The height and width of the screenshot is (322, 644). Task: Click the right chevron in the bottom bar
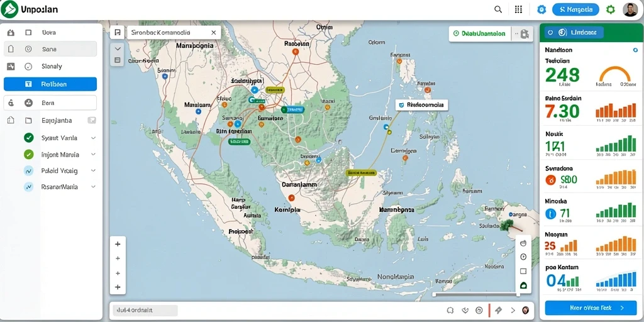tap(513, 310)
